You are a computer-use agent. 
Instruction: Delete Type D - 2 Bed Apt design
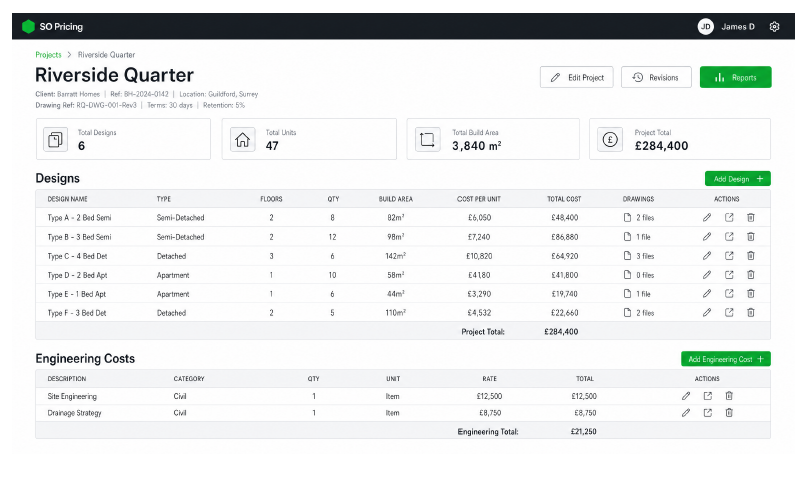pyautogui.click(x=751, y=275)
